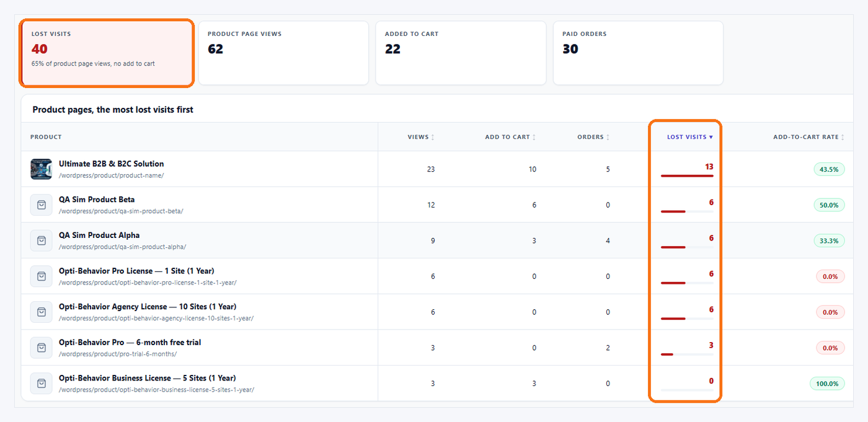Click the lost visits bar for 6-month free trial
This screenshot has height=422, width=868.
[x=687, y=354]
